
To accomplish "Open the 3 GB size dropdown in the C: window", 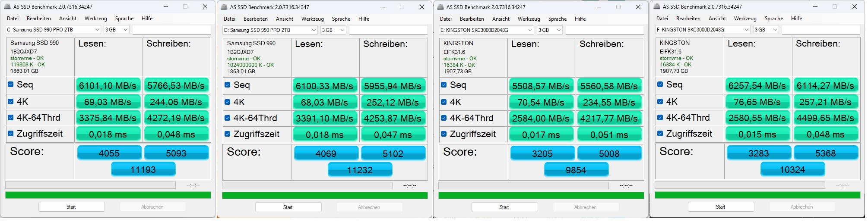I will coord(117,30).
